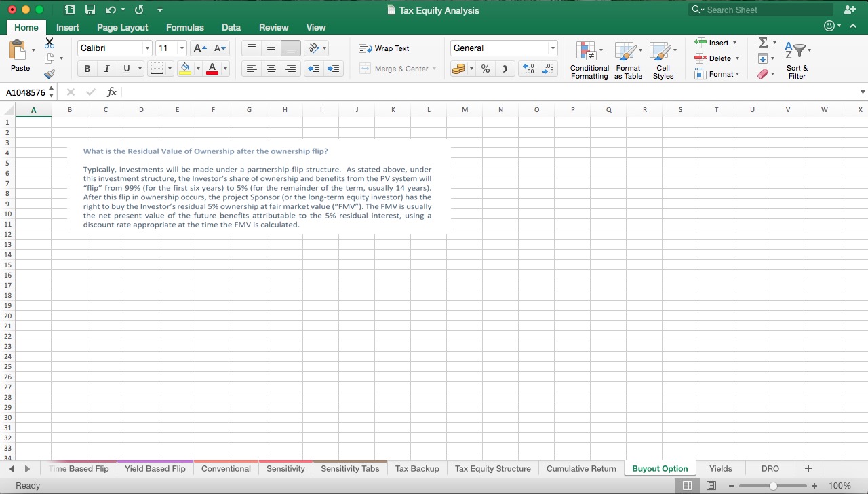Open the Tax Equity Structure sheet
Image resolution: width=868 pixels, height=494 pixels.
click(x=492, y=468)
